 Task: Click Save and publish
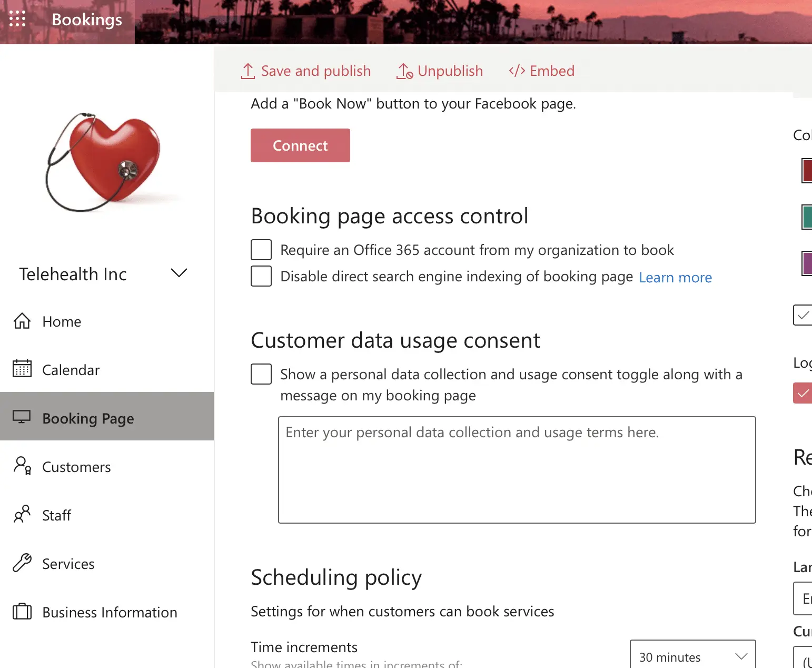[x=305, y=71]
